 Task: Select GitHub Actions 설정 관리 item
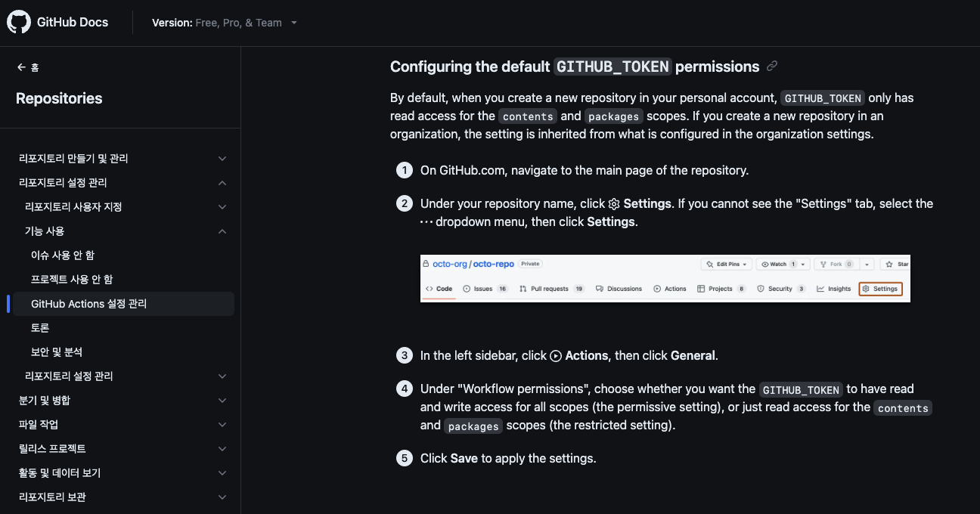123,304
